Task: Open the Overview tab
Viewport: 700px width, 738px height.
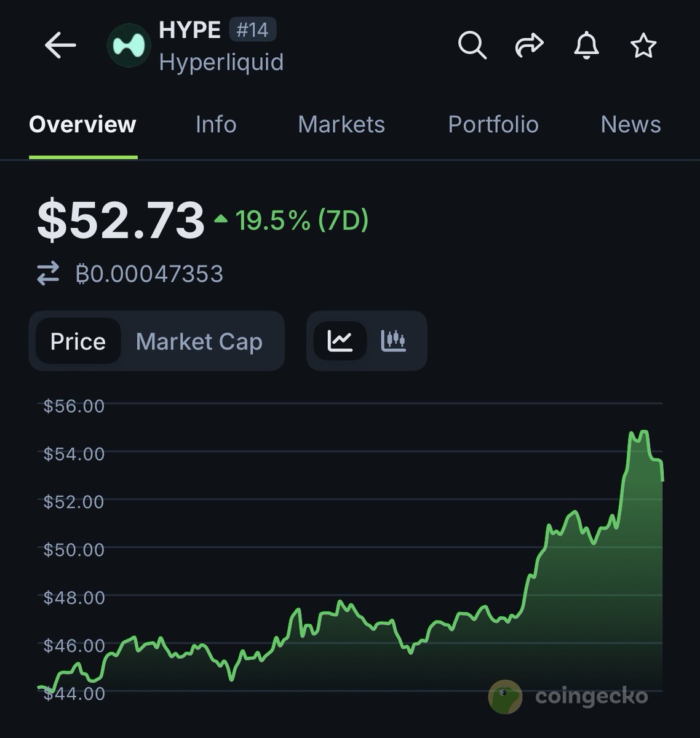Action: [82, 124]
